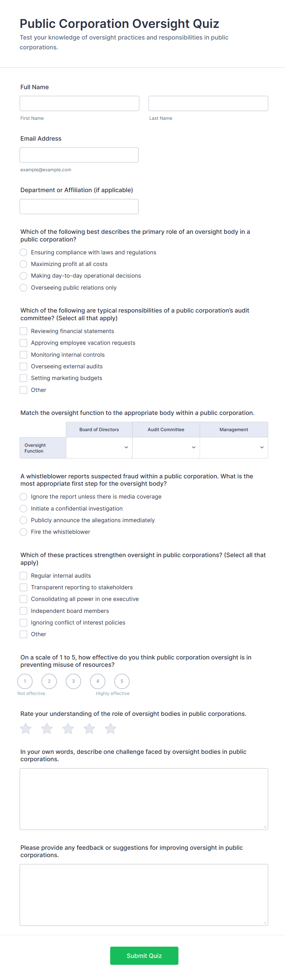Submit the quiz
Image resolution: width=285 pixels, height=980 pixels.
coord(144,955)
